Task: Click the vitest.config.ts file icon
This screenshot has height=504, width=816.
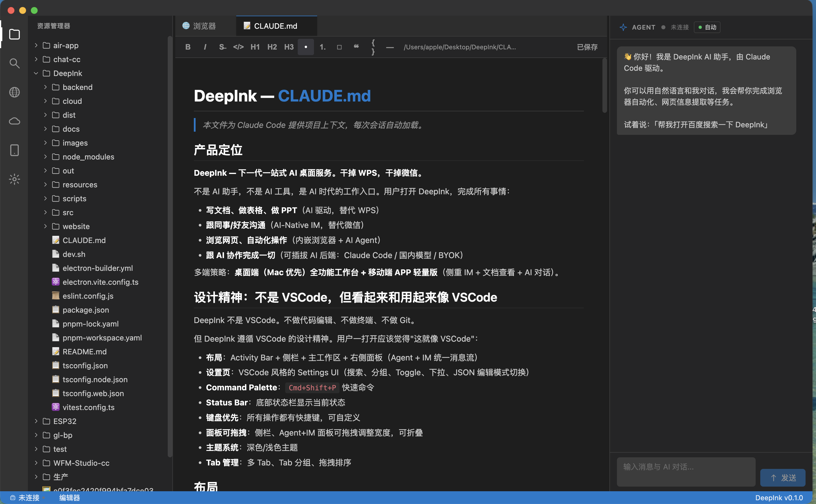Action: 56,407
